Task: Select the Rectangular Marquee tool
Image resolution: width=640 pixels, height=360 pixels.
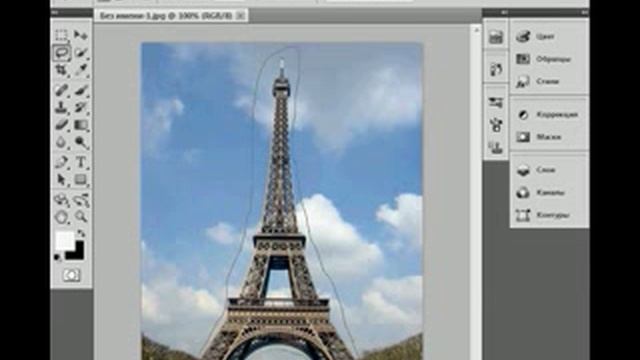Action: (x=61, y=36)
